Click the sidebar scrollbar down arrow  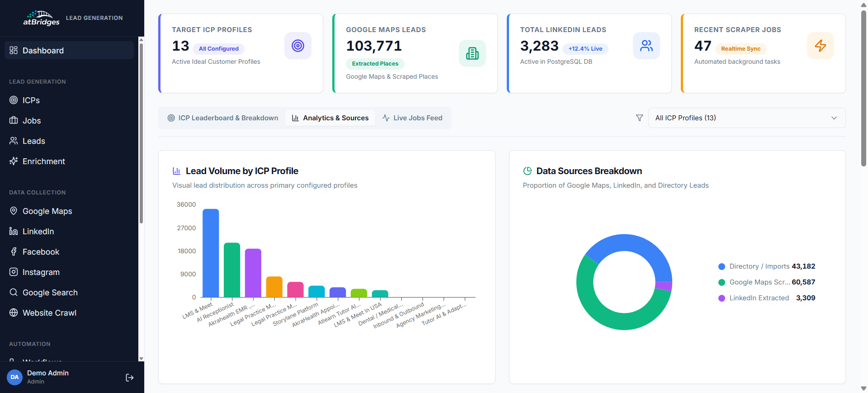point(141,359)
